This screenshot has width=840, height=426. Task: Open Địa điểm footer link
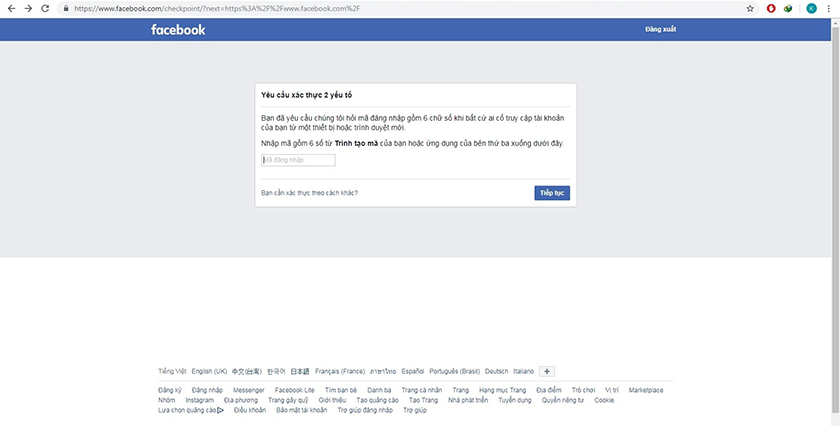[x=549, y=390]
